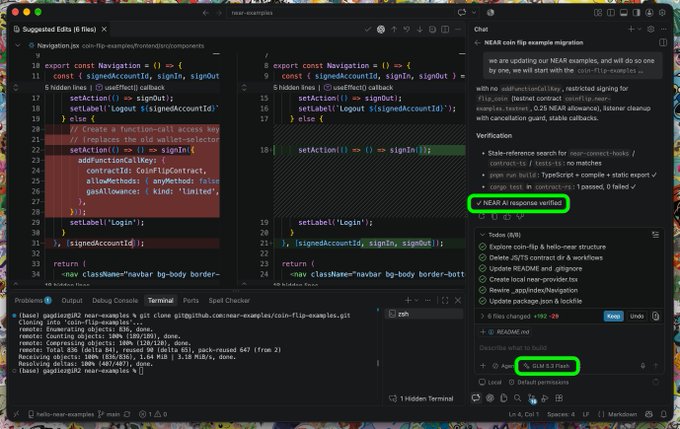Click errors and warnings count in status bar

pos(153,414)
